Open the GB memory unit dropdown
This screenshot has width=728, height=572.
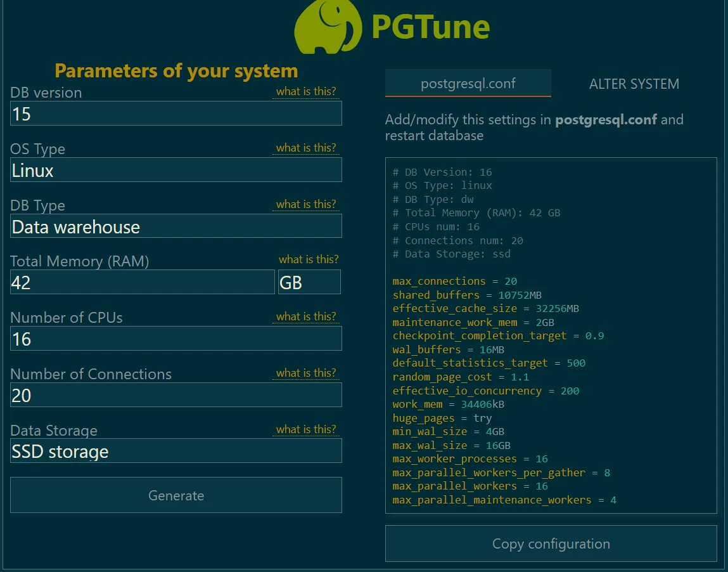coord(309,282)
